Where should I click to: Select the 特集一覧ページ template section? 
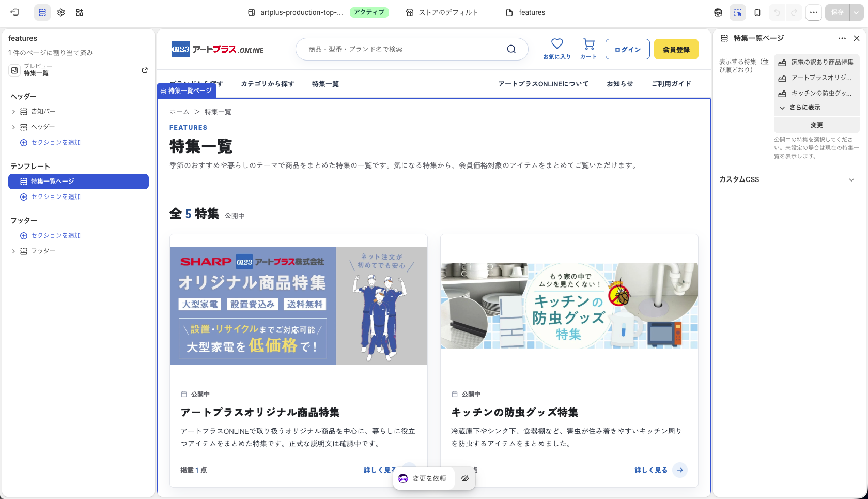pyautogui.click(x=79, y=182)
